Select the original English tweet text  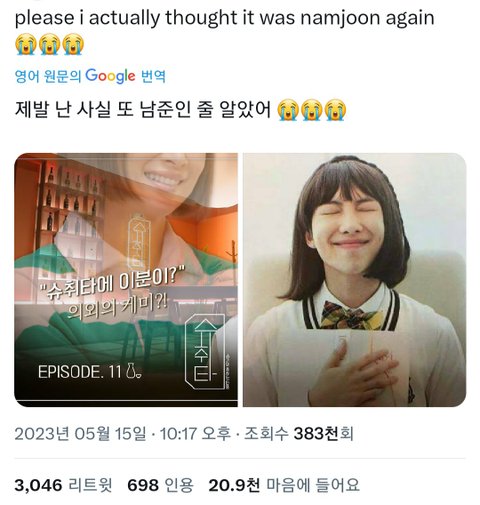tap(225, 18)
